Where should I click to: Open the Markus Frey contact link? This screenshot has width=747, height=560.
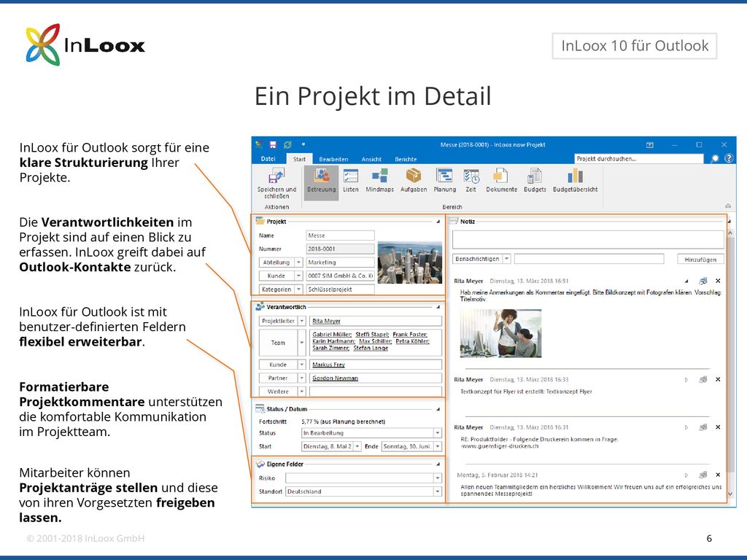(x=328, y=365)
